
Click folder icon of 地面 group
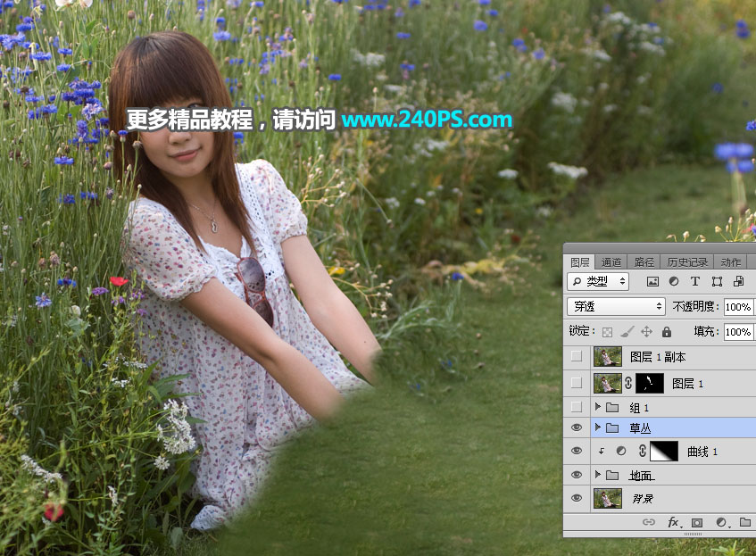(612, 476)
